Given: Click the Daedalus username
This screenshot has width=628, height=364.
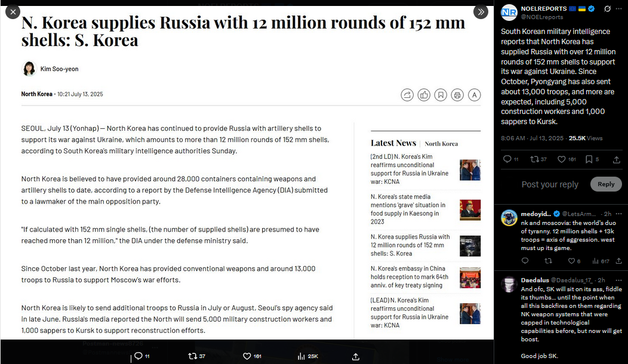Looking at the screenshot, I should point(535,280).
